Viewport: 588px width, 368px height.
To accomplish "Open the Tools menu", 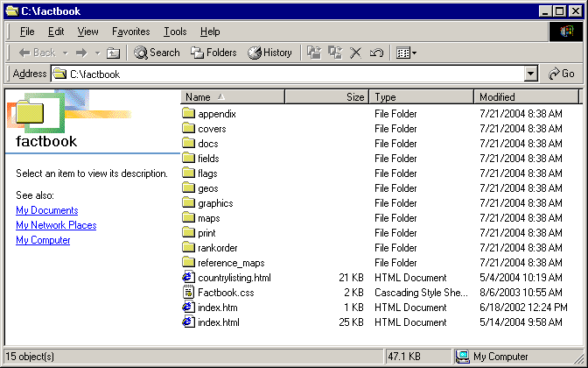I will click(x=175, y=32).
